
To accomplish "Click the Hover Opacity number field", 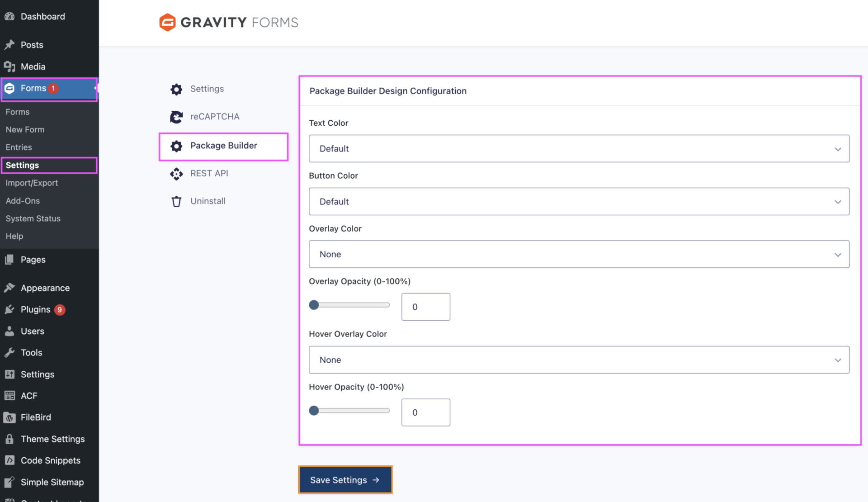I will (x=425, y=412).
